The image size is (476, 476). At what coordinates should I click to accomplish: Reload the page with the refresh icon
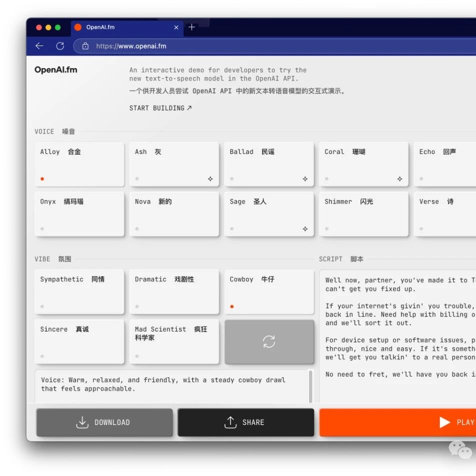click(60, 46)
